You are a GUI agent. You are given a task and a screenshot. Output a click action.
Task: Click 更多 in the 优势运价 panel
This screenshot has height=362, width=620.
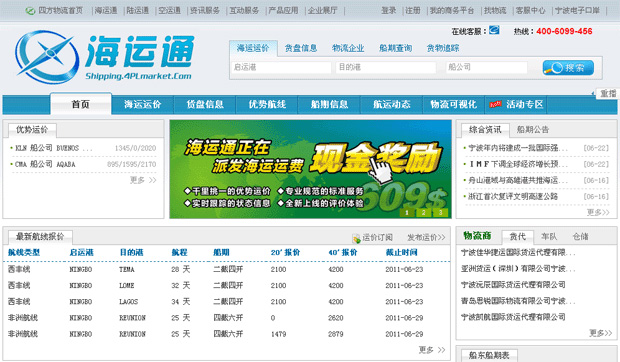click(x=143, y=180)
